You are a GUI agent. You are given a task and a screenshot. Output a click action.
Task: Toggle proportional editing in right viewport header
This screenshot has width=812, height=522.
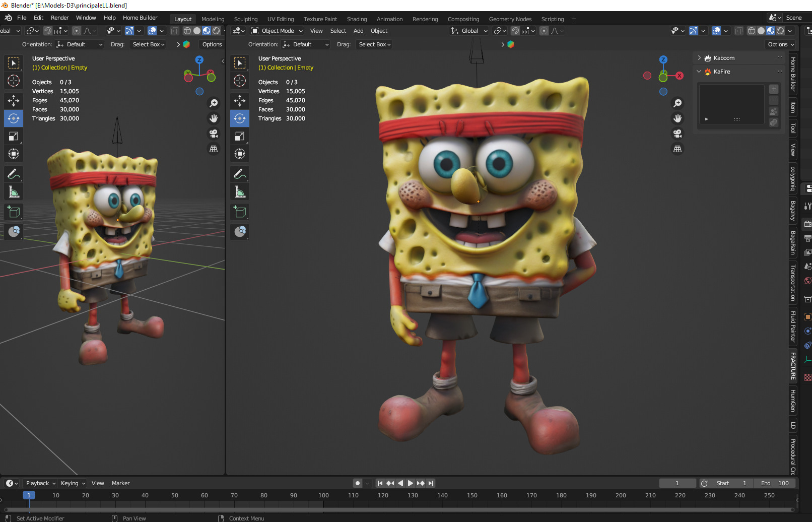[544, 31]
